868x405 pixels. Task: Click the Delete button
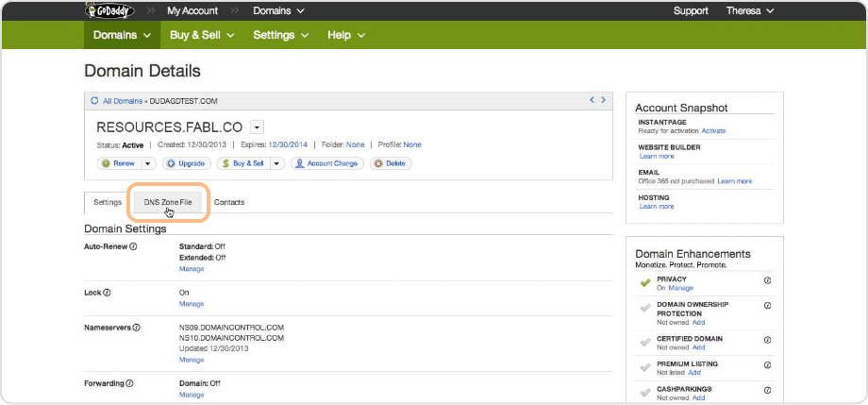coord(391,163)
